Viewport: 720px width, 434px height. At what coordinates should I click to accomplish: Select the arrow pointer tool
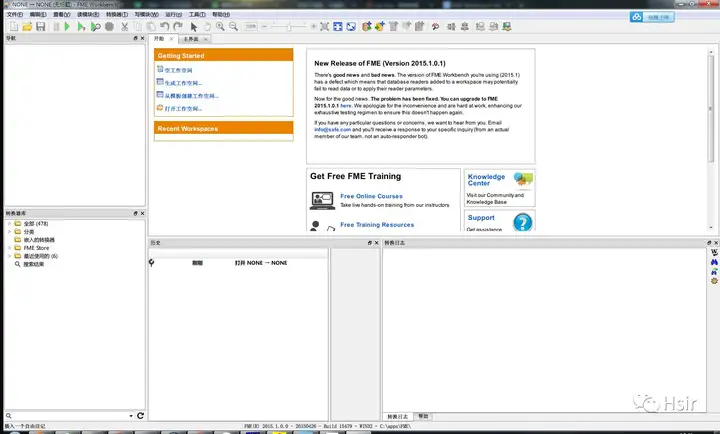tap(194, 27)
